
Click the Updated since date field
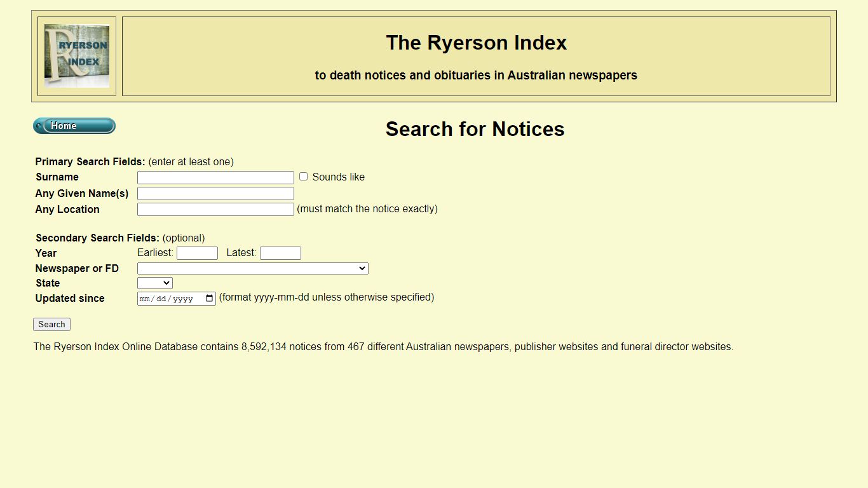click(x=177, y=299)
